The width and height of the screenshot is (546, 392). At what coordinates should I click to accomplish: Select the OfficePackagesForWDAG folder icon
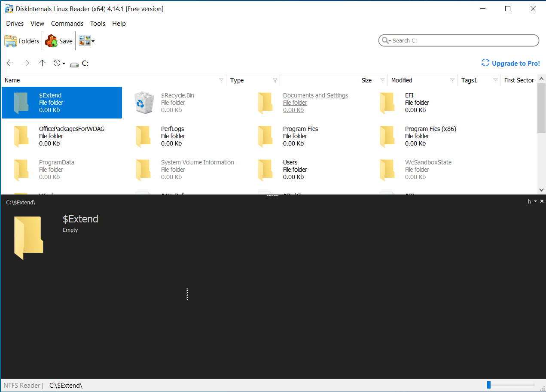pos(21,136)
